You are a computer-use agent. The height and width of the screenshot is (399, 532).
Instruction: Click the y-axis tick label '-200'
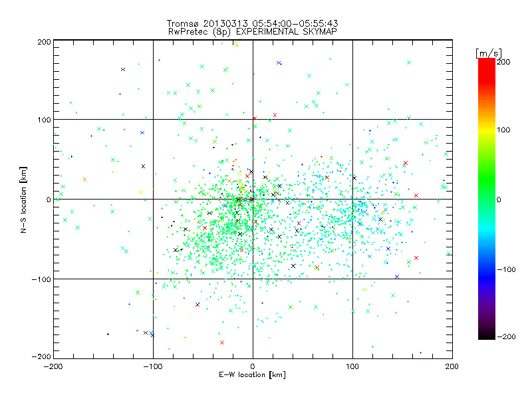pos(41,357)
